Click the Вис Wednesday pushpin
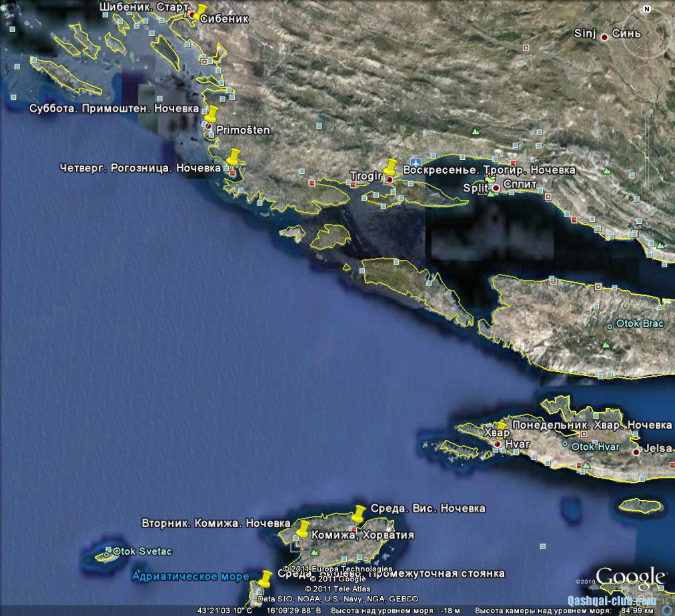Viewport: 675px width, 616px height. pos(358,513)
